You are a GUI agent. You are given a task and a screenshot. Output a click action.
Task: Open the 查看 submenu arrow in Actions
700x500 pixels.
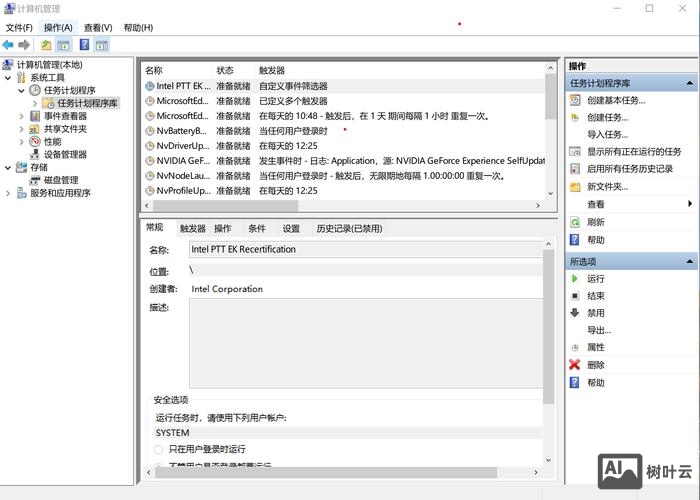pos(690,204)
